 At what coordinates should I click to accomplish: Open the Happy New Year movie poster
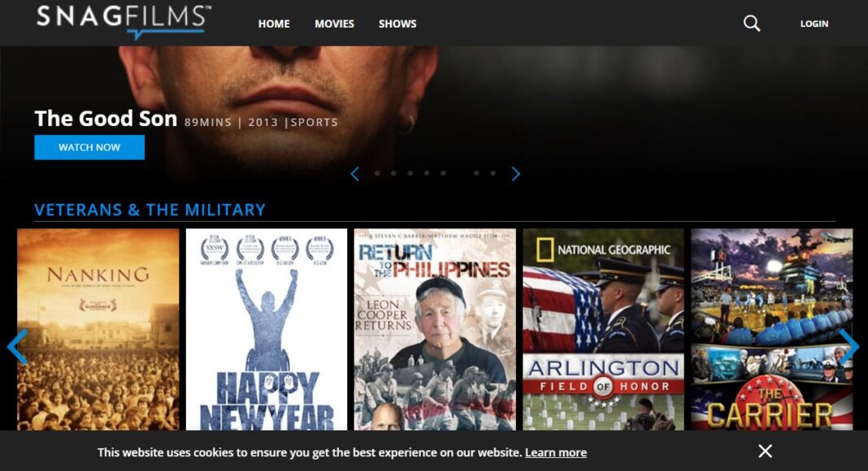267,330
